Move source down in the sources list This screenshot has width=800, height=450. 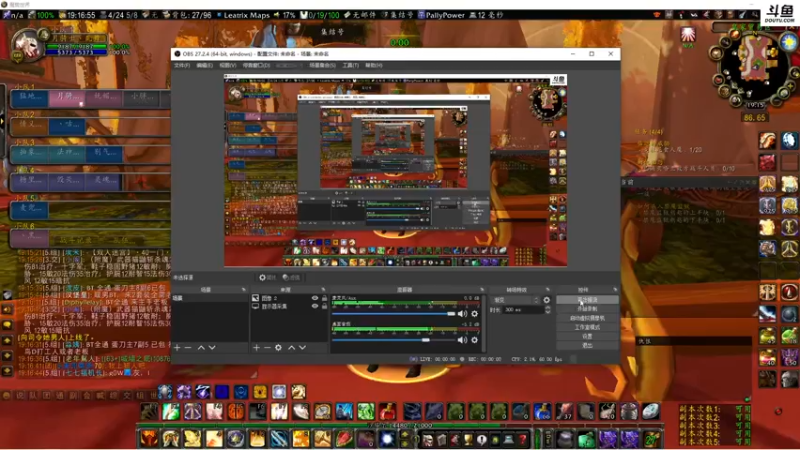pos(303,347)
